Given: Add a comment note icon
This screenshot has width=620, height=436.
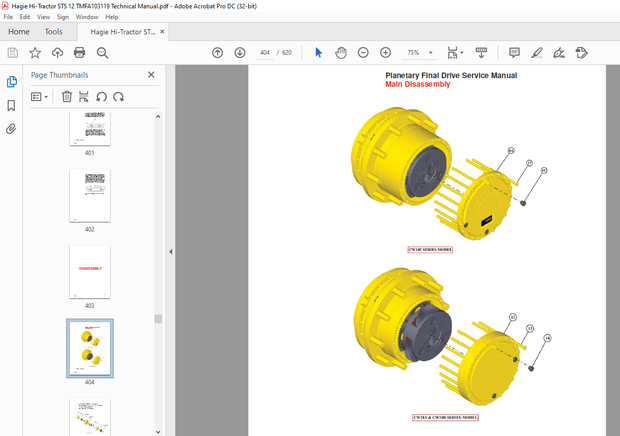Looking at the screenshot, I should (x=514, y=53).
